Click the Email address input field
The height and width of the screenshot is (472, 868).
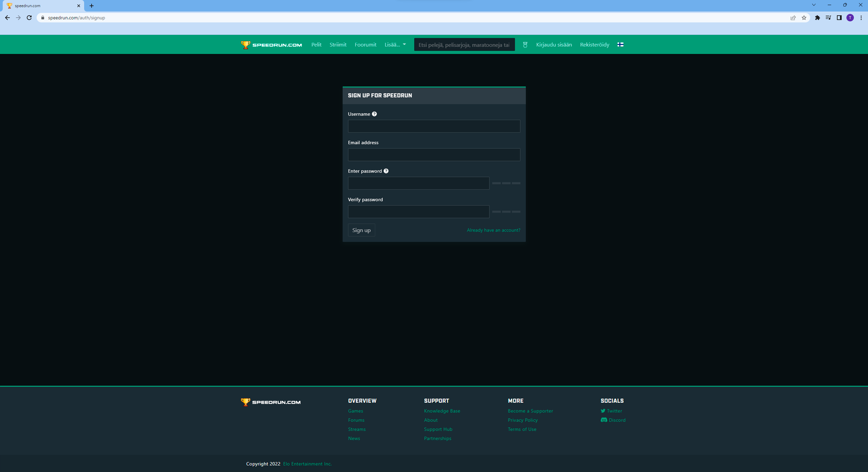pyautogui.click(x=434, y=155)
